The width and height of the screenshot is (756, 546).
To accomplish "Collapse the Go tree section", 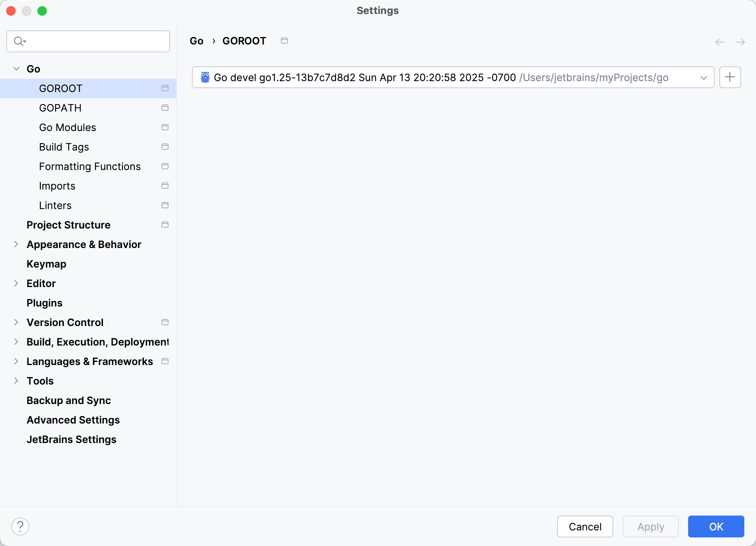I will (x=16, y=69).
